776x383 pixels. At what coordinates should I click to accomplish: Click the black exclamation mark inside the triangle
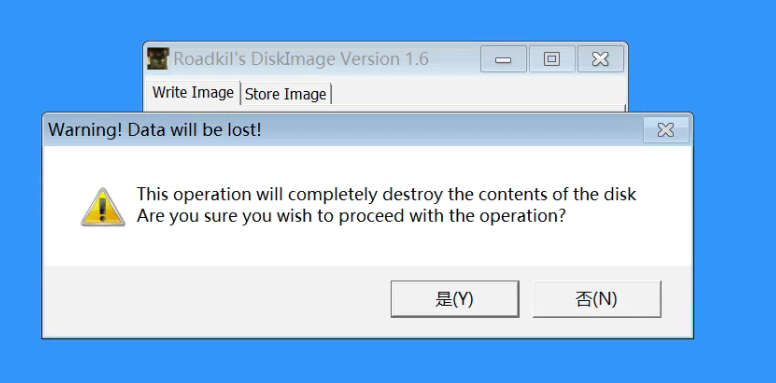103,210
